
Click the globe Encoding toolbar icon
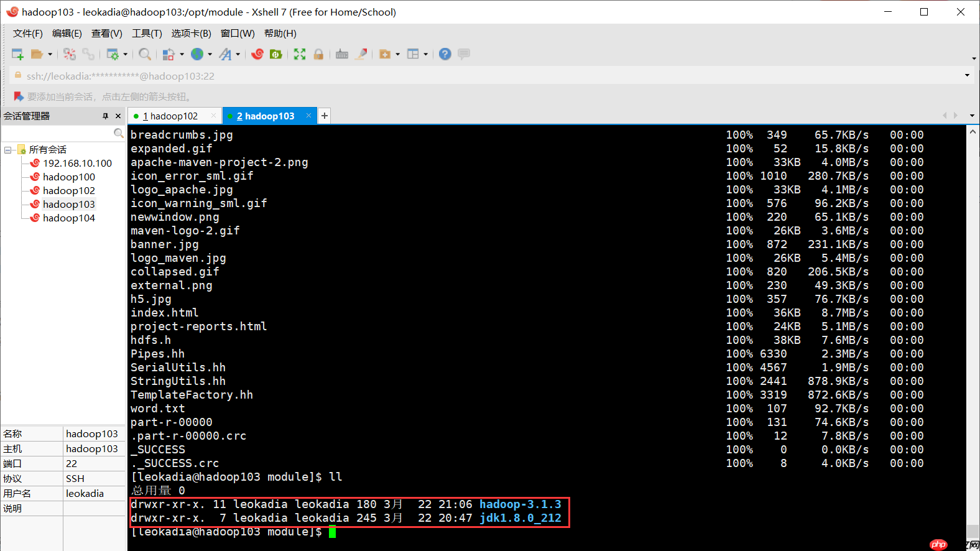[x=197, y=54]
